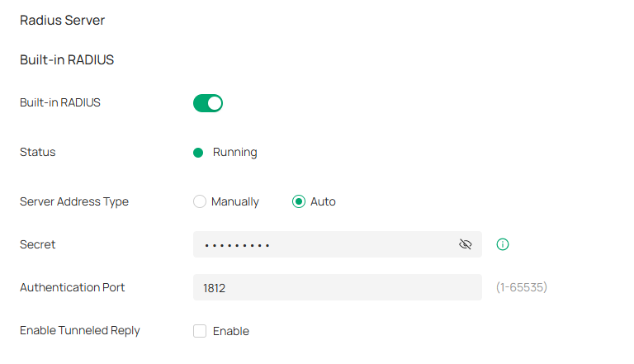Click the Running status text
Viewport: 634px width, 364px height.
click(235, 152)
